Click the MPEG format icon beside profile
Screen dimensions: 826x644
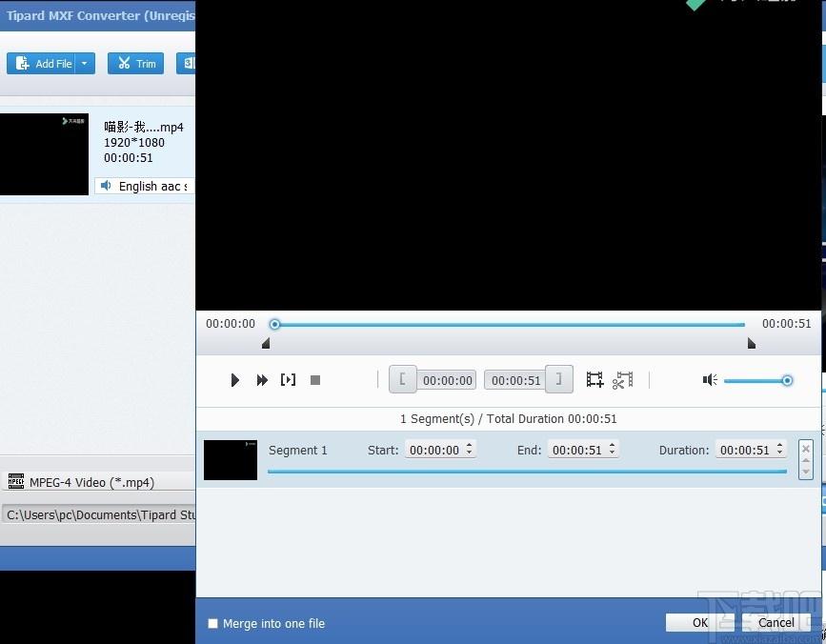(x=16, y=481)
